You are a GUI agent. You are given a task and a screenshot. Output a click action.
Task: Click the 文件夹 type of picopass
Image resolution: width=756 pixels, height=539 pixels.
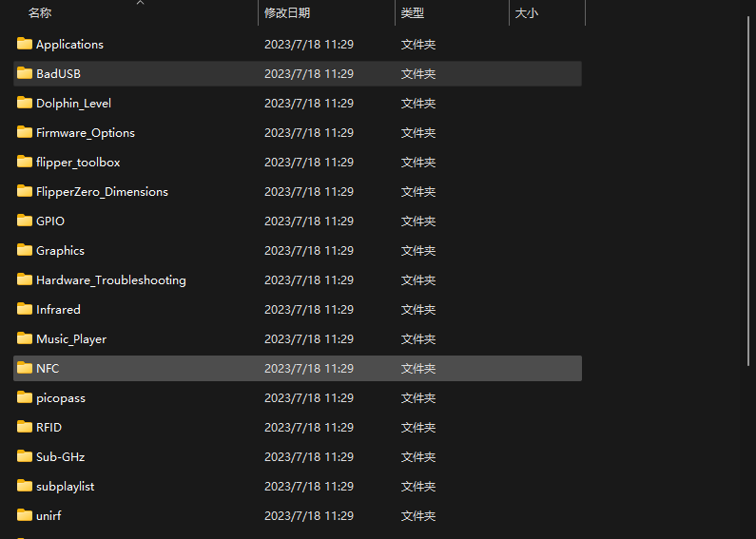(418, 398)
